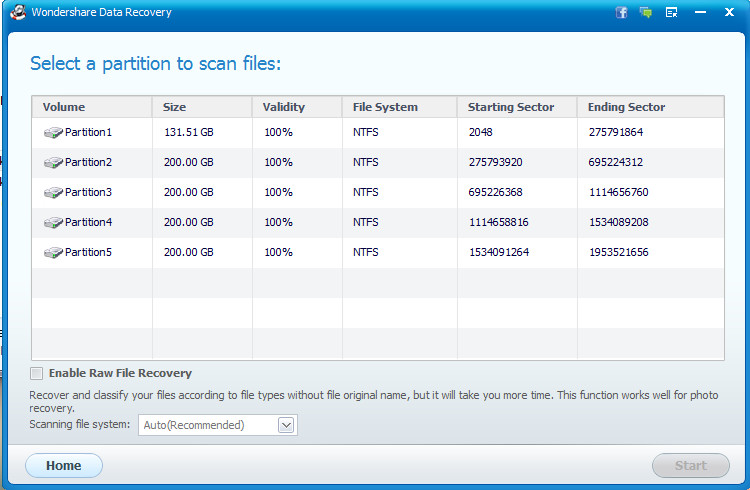750x490 pixels.
Task: Select the Partition5 drive icon
Action: pyautogui.click(x=53, y=252)
